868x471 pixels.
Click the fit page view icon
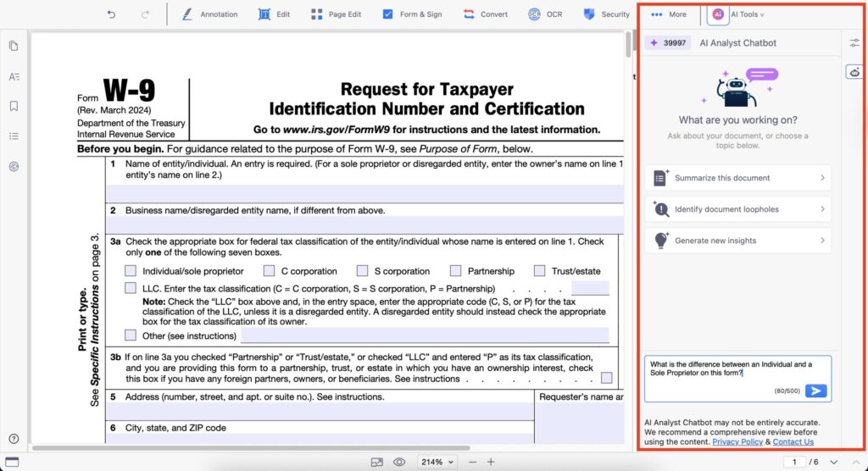click(377, 463)
